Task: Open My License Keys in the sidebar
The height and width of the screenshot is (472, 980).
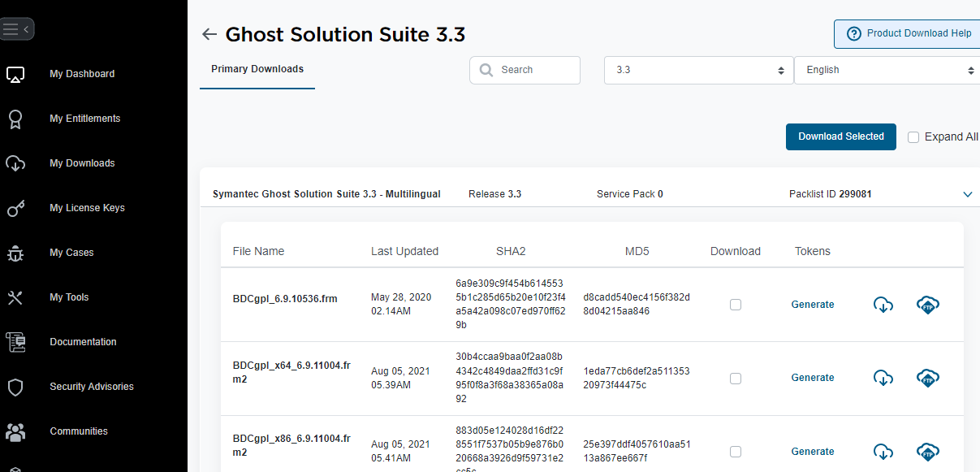Action: point(87,208)
